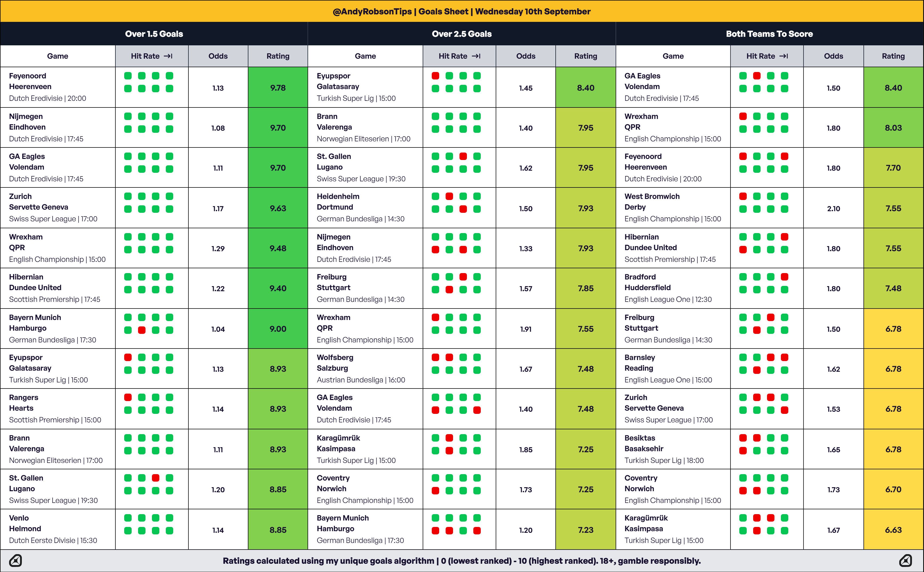Click the 9.78 rating cell for Feyenoord Heerenveen
Image resolution: width=924 pixels, height=572 pixels.
278,87
